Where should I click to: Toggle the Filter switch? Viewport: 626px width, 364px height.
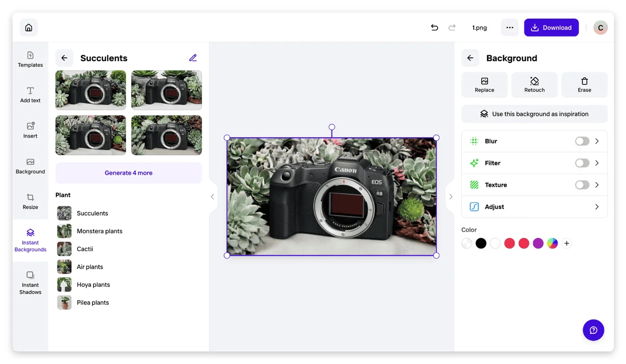(x=582, y=163)
